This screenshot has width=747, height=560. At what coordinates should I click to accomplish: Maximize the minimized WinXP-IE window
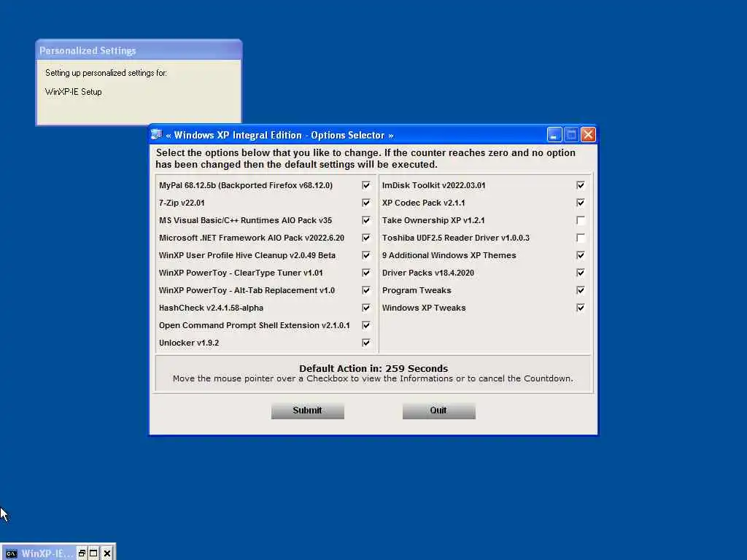[x=94, y=553]
